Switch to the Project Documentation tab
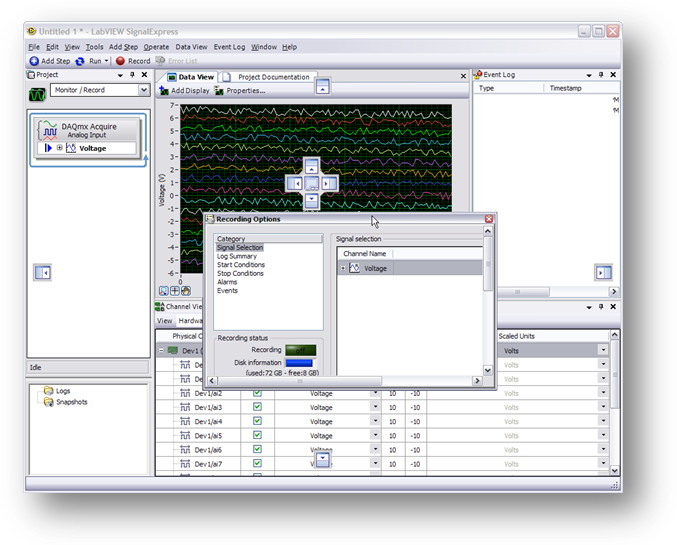Image resolution: width=677 pixels, height=545 pixels. click(x=272, y=77)
